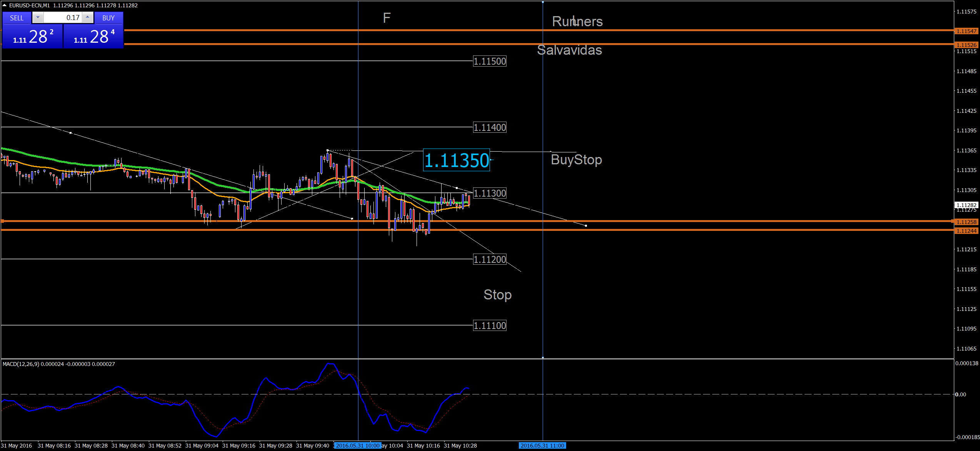
Task: Click the 1.11547 orange price tag
Action: point(966,31)
